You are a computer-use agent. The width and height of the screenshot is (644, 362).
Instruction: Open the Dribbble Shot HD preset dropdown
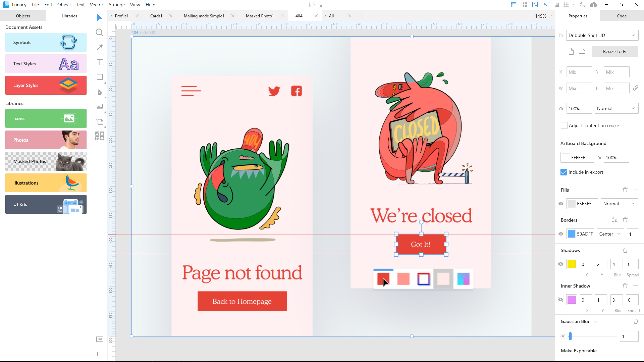pos(602,35)
